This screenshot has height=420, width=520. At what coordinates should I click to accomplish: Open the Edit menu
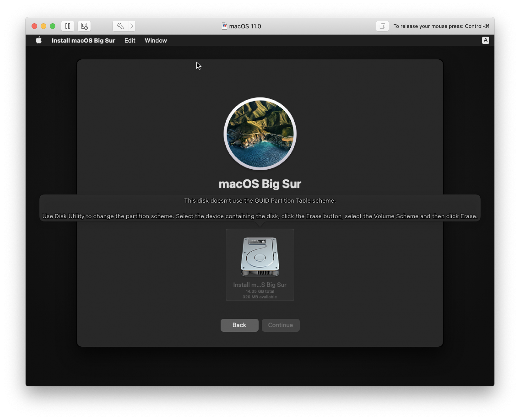coord(129,40)
